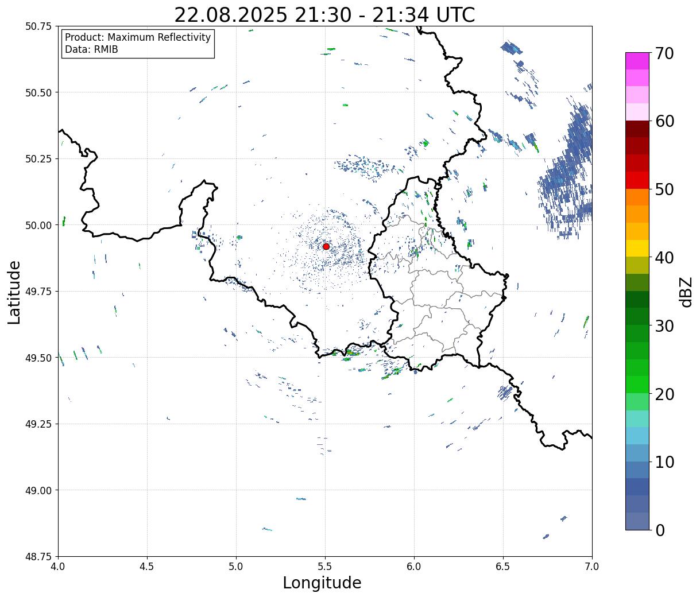Image resolution: width=700 pixels, height=597 pixels.
Task: Click the longitude tick label 5.5
Action: point(325,566)
